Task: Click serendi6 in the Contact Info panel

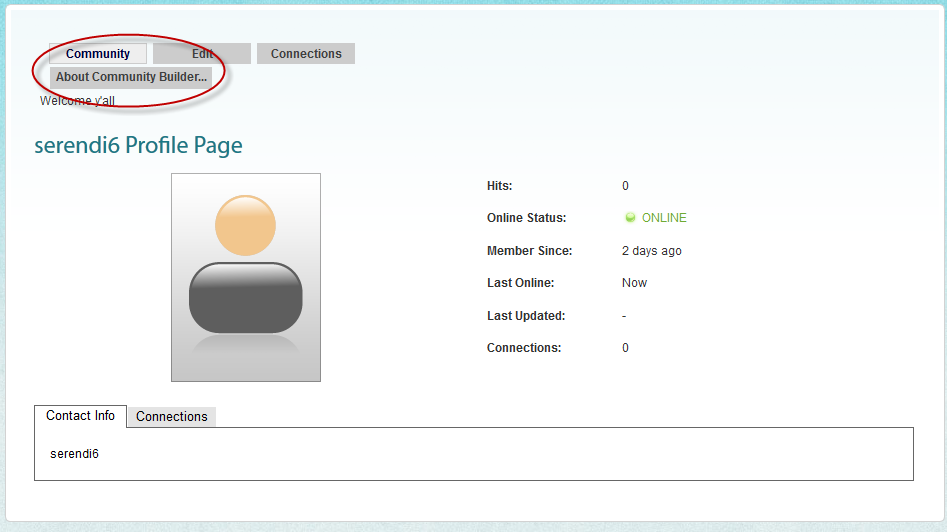Action: pos(74,454)
